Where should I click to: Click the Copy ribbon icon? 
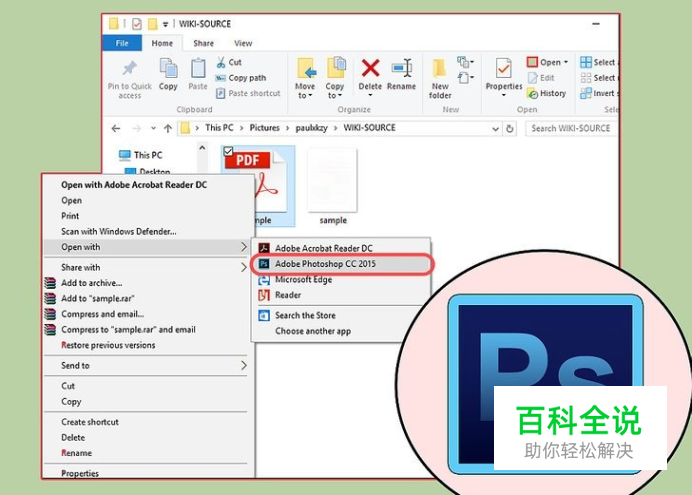coord(168,68)
